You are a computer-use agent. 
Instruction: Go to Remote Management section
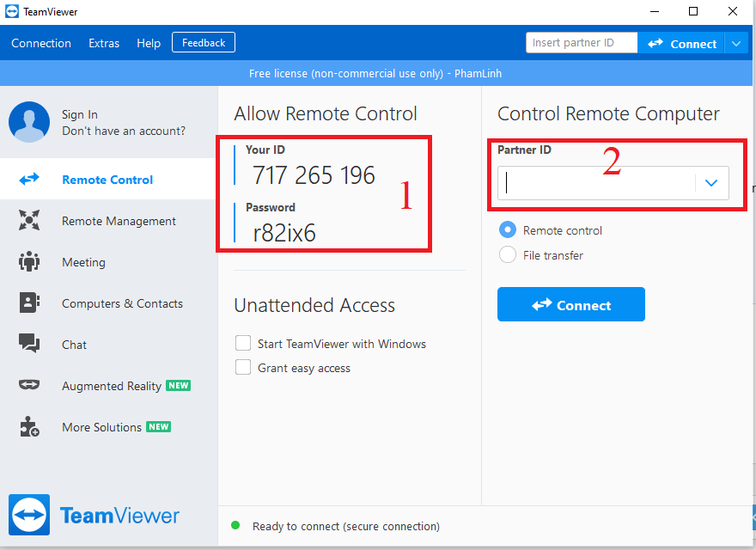(x=108, y=221)
